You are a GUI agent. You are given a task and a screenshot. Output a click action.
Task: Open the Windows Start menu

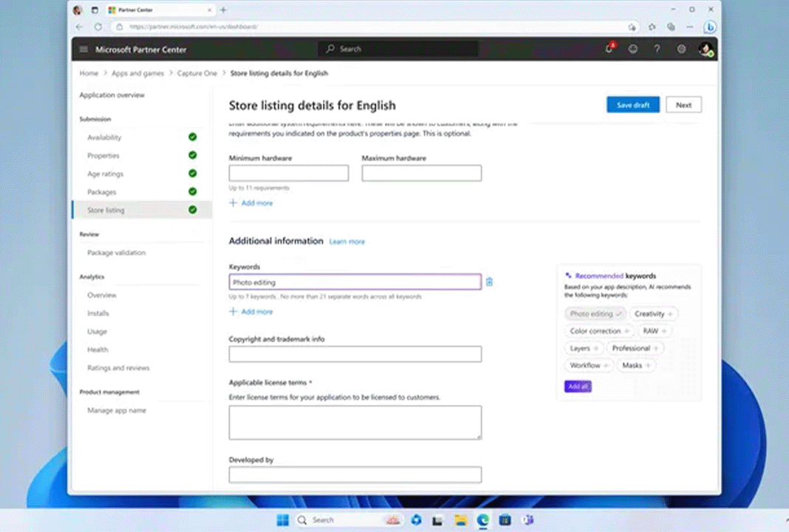pos(283,520)
